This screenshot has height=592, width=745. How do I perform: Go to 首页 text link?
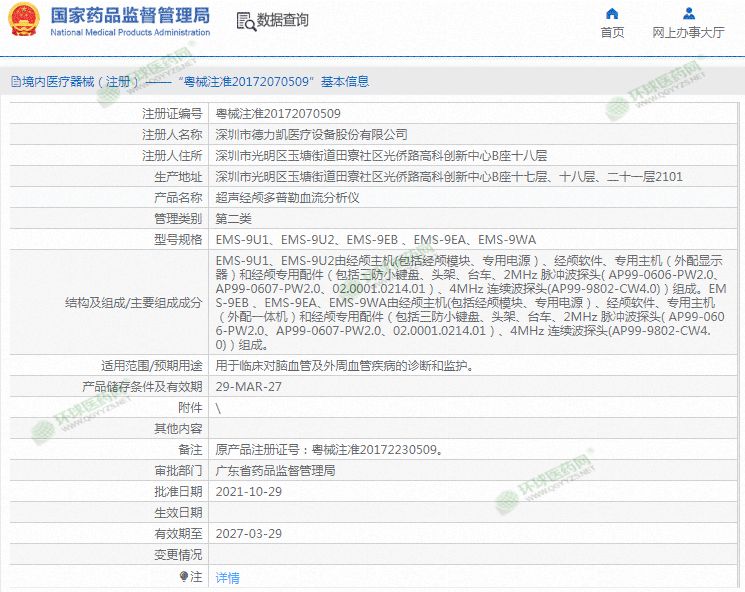coord(612,32)
